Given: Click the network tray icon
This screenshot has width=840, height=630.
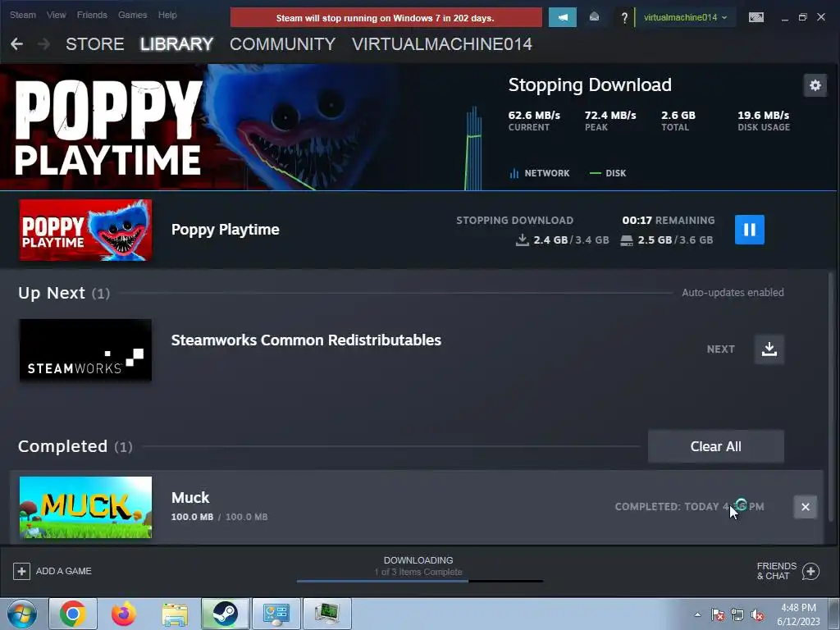Looking at the screenshot, I should click(x=737, y=614).
